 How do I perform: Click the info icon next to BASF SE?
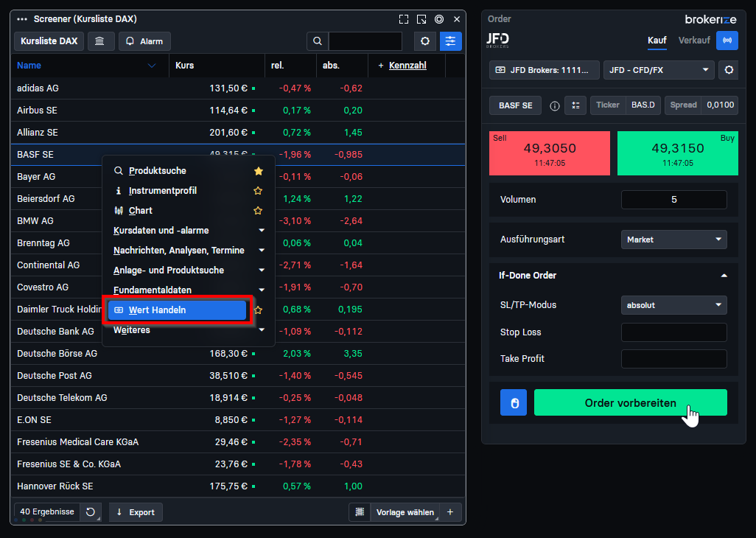[554, 105]
